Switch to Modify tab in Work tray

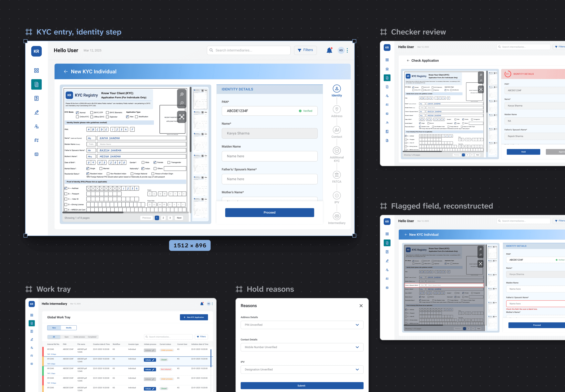pyautogui.click(x=69, y=328)
